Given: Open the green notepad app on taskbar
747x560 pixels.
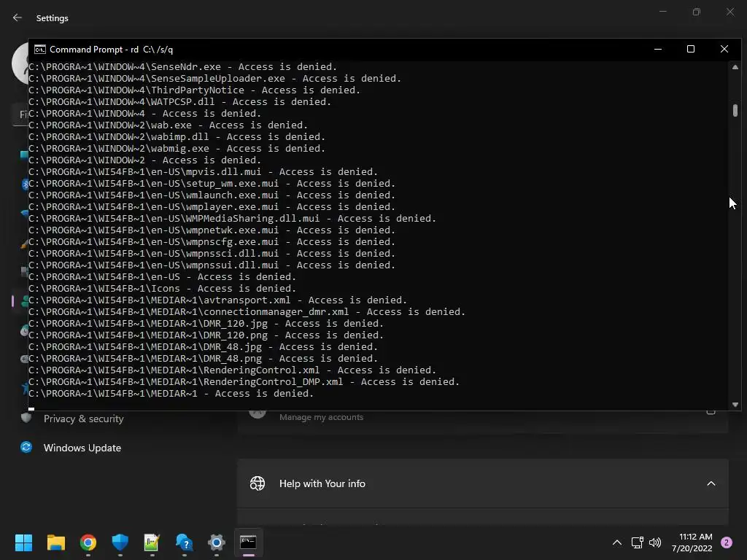Looking at the screenshot, I should click(x=152, y=542).
